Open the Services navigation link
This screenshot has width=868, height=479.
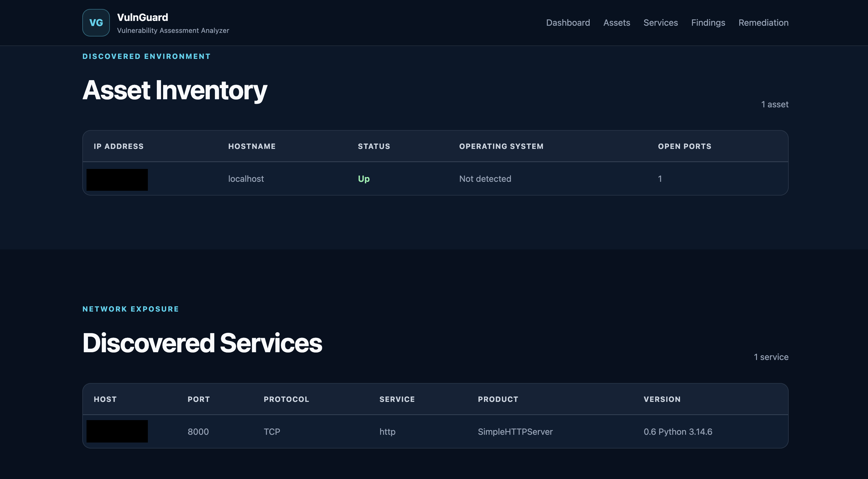[x=661, y=22]
